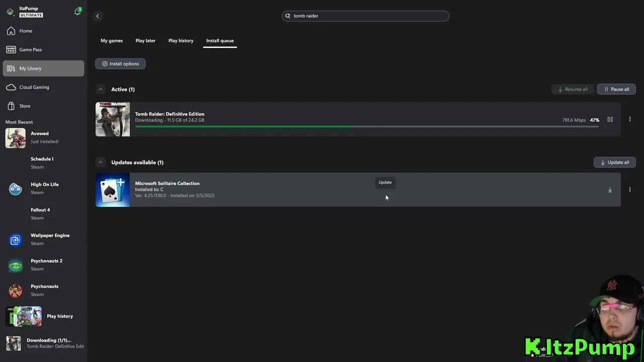Click the Update all button
The width and height of the screenshot is (644, 362).
(x=614, y=162)
